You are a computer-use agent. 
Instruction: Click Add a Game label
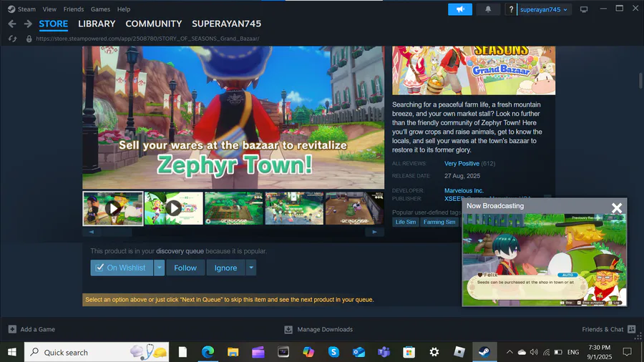37,329
